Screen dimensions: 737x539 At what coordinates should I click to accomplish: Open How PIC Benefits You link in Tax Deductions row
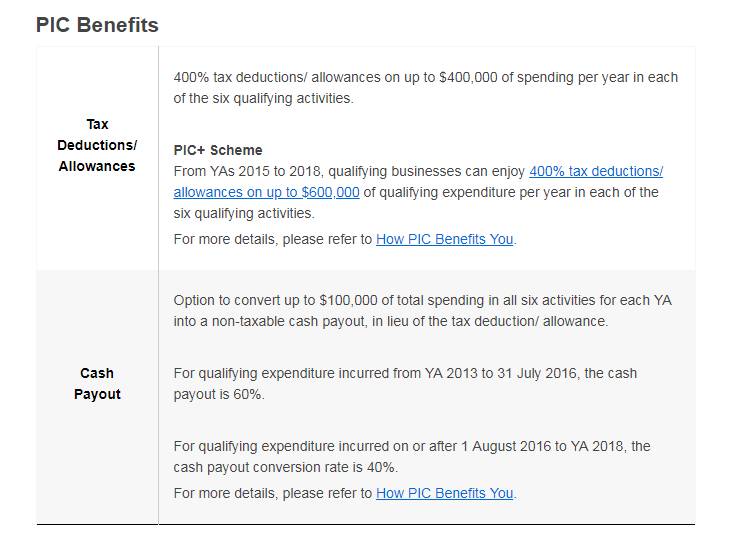point(445,239)
